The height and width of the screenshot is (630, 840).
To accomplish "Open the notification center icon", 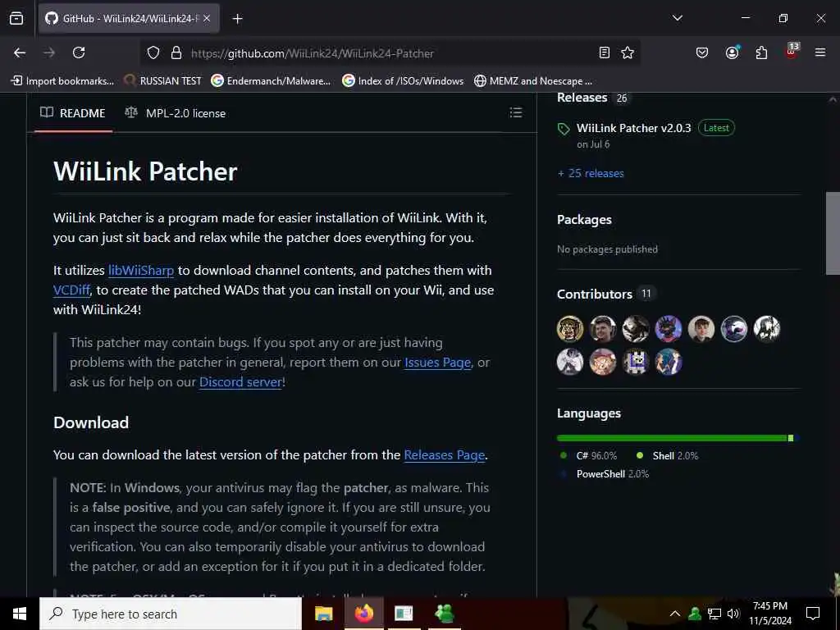I will coord(813,614).
